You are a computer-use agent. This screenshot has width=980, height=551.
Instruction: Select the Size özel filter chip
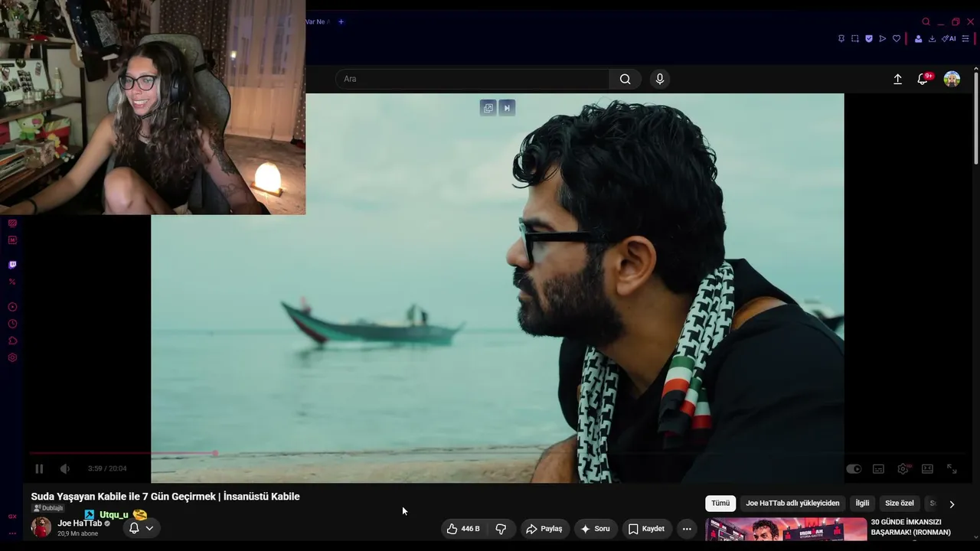900,504
